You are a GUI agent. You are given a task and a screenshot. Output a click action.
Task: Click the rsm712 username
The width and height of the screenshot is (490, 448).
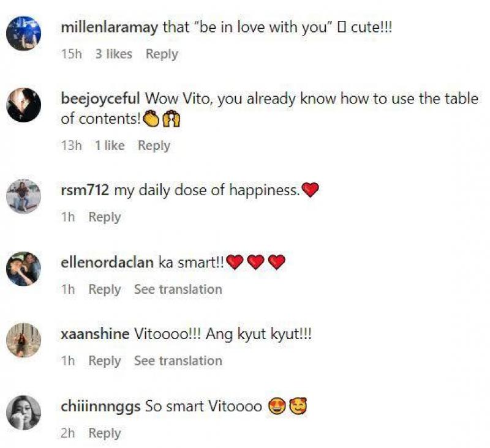click(85, 190)
